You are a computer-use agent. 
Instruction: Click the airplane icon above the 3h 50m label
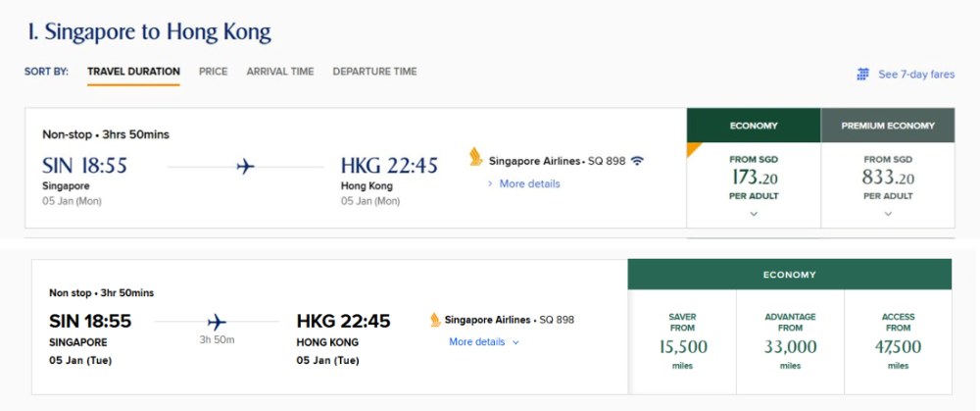click(x=217, y=322)
